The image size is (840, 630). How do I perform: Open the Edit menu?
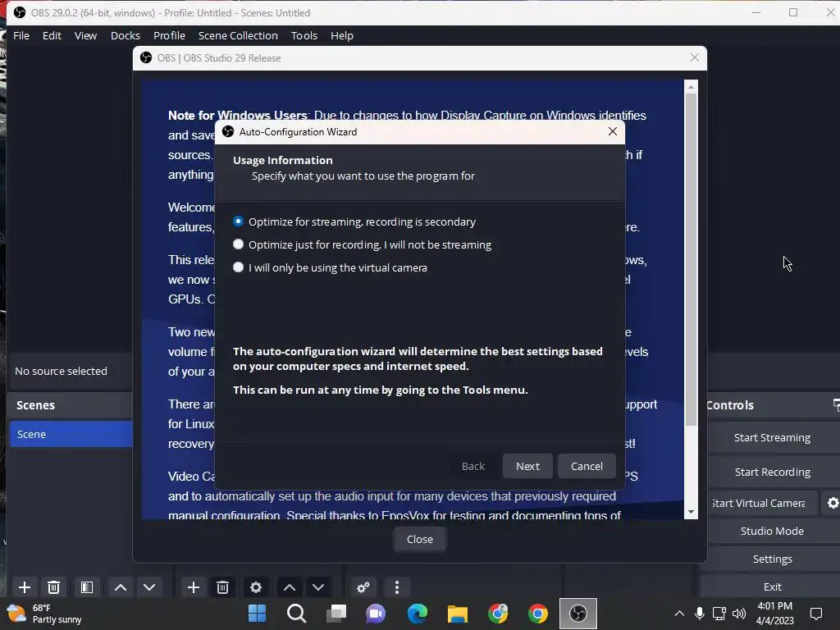point(52,35)
